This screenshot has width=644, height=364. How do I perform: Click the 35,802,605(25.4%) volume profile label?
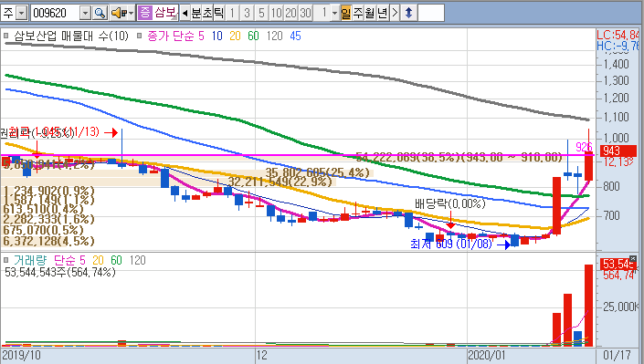click(318, 172)
